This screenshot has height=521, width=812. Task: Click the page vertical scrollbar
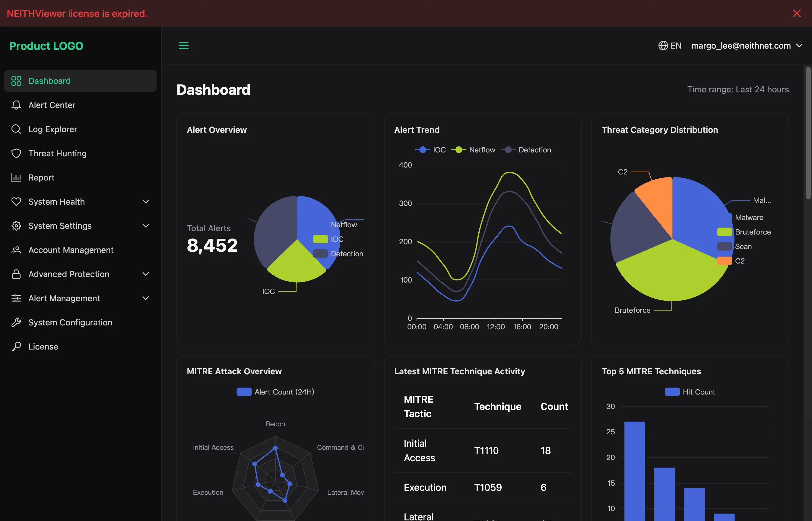[x=808, y=133]
